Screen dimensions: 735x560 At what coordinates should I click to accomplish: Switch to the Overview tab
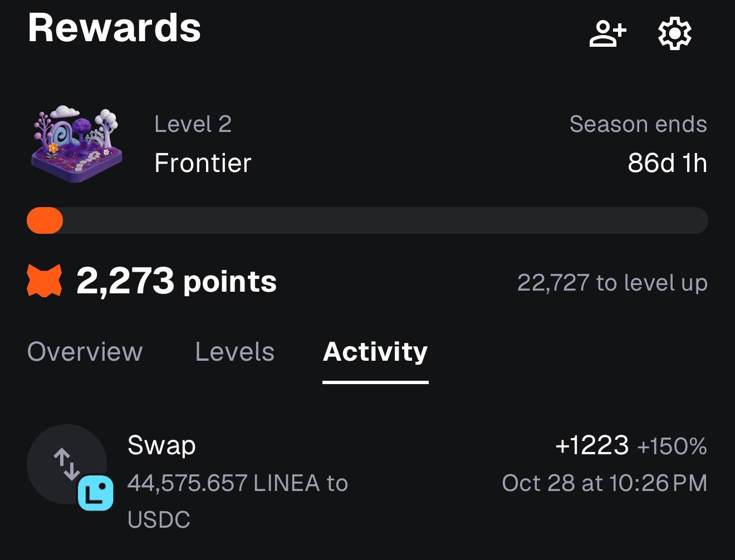coord(85,352)
